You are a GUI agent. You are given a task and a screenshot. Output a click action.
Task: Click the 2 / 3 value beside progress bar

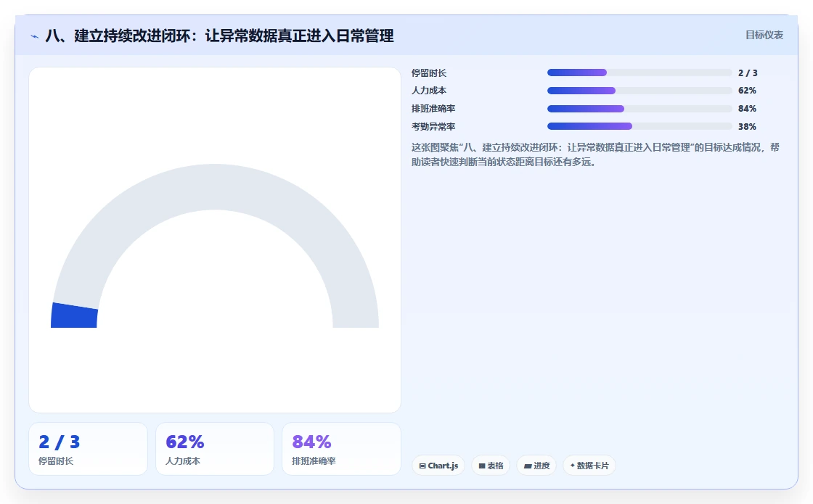(x=748, y=73)
